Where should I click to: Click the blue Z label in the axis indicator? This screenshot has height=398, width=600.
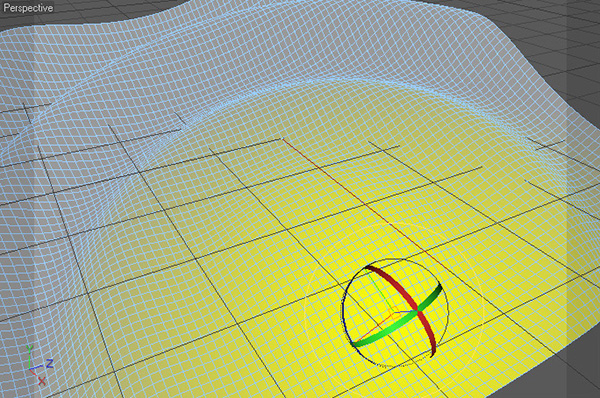click(49, 363)
